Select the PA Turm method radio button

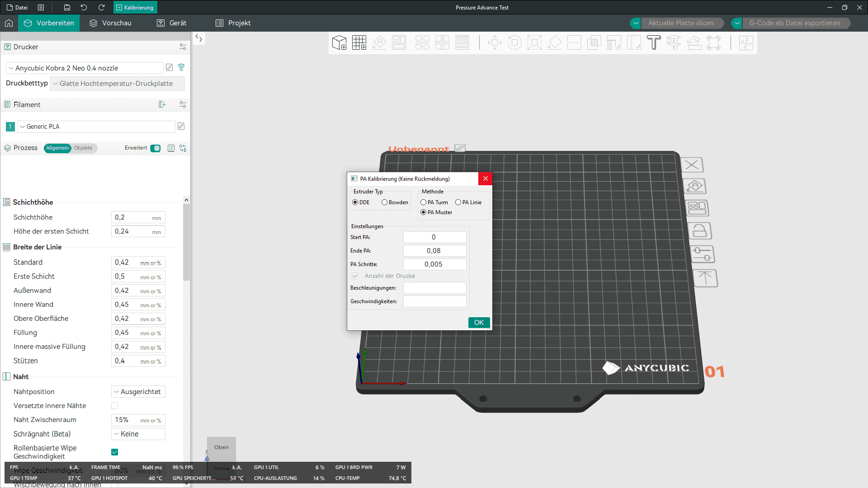(x=424, y=202)
